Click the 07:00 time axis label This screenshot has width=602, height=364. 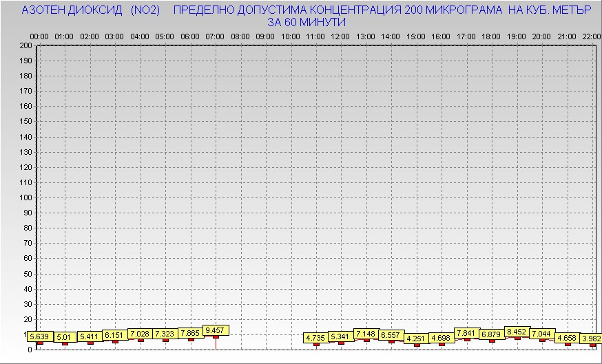pyautogui.click(x=216, y=36)
